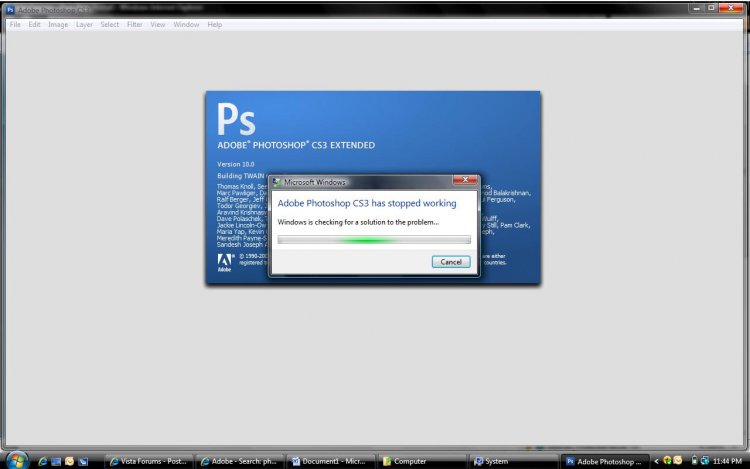Click the yellow smiley Quick Launch icon
The width and height of the screenshot is (750, 469).
[69, 461]
